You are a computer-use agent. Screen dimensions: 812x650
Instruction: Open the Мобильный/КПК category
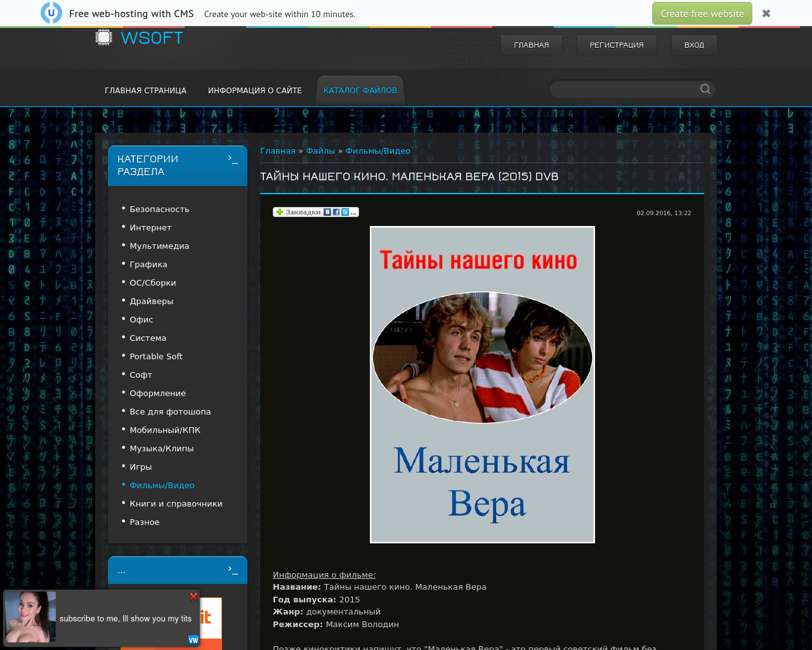(165, 430)
